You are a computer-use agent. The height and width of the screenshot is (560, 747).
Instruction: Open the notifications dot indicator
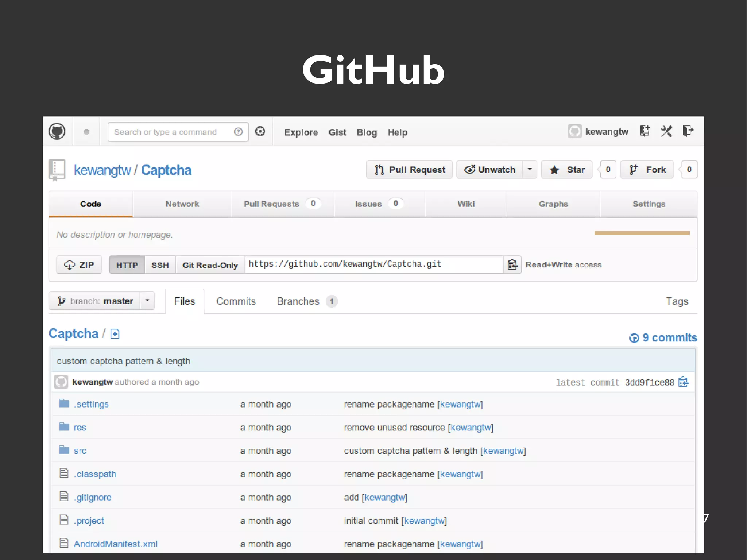(x=86, y=132)
